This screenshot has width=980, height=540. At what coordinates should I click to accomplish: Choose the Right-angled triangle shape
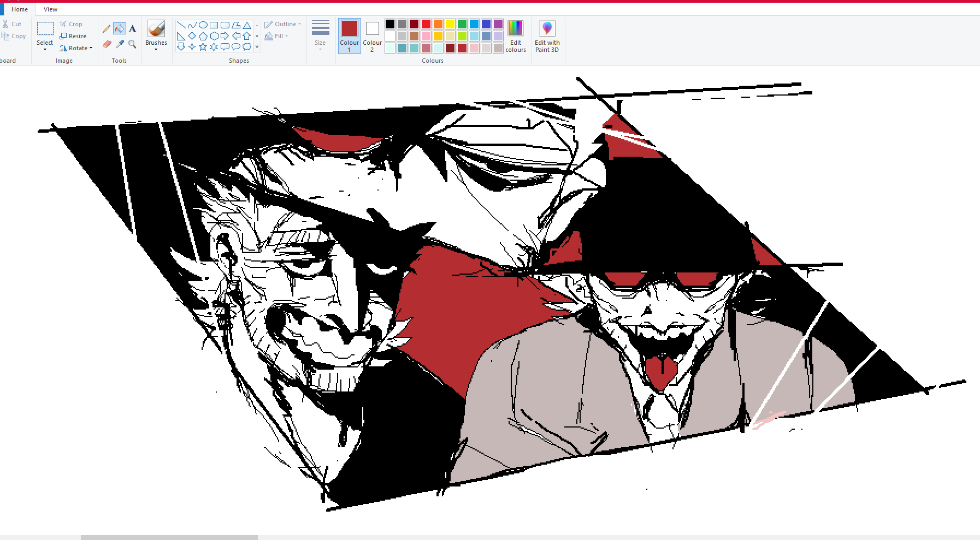point(181,36)
